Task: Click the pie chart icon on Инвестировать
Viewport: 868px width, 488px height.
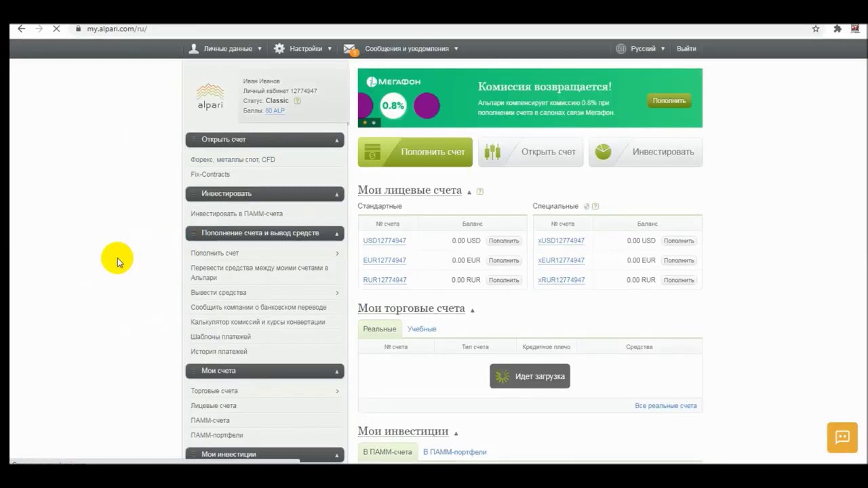Action: (604, 152)
